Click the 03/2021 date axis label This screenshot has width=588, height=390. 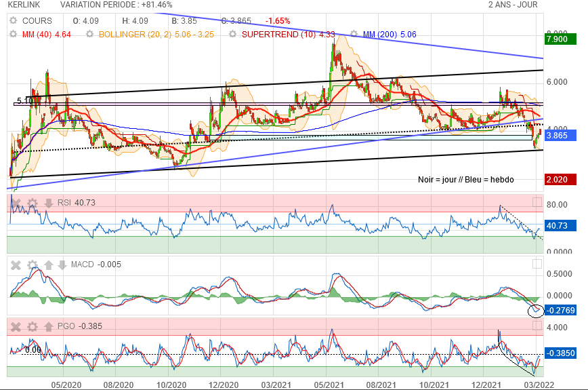coord(276,385)
